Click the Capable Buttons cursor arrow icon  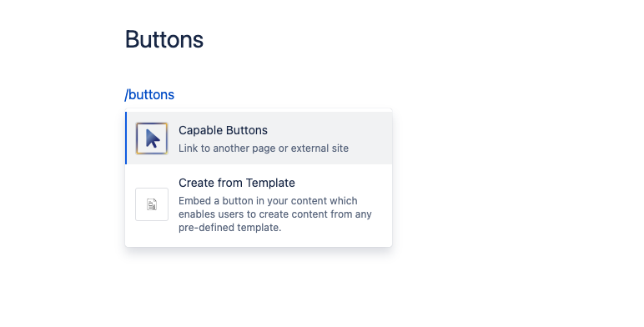coord(153,138)
